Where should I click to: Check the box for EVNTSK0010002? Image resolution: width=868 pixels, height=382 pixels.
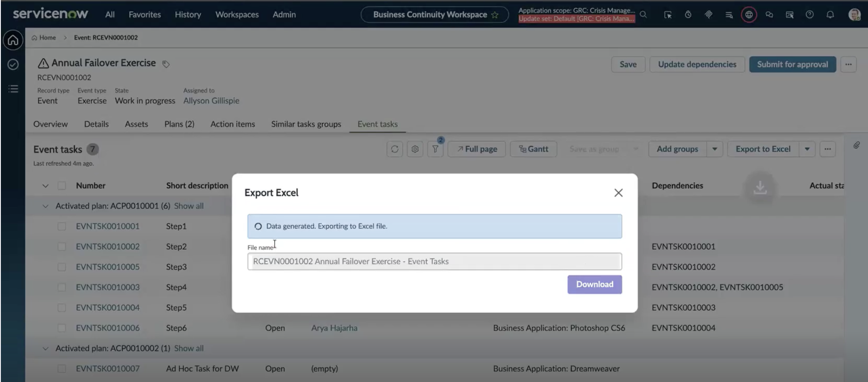point(62,247)
